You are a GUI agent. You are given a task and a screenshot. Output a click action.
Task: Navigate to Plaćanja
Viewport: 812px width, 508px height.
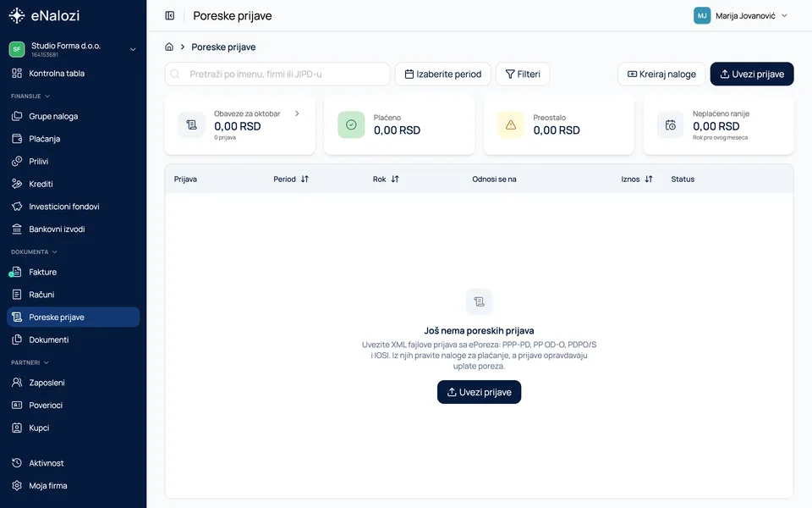pos(73,139)
